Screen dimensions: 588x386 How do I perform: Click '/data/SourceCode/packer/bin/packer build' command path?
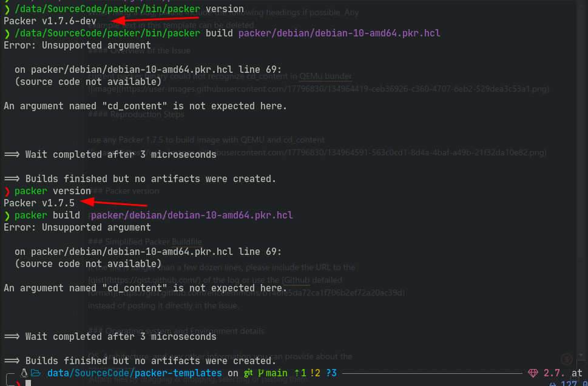coord(124,33)
